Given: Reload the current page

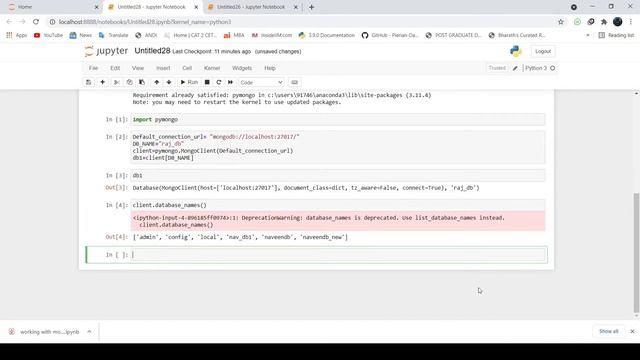Looking at the screenshot, I should click(36, 22).
